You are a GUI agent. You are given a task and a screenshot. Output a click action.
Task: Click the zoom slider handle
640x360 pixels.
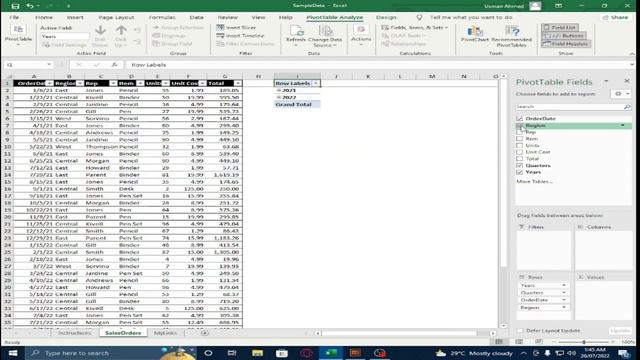584,342
